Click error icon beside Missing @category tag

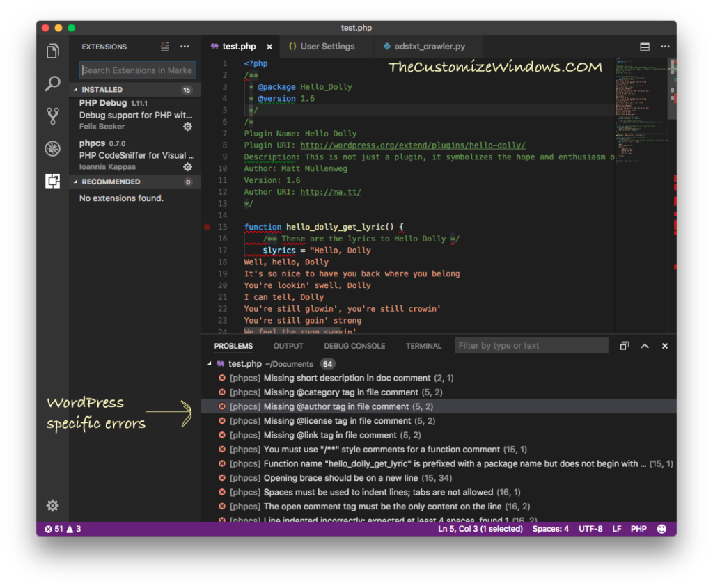(x=222, y=392)
